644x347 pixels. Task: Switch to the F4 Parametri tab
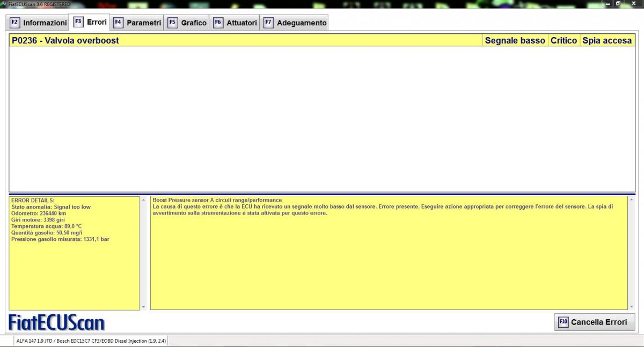tap(137, 23)
